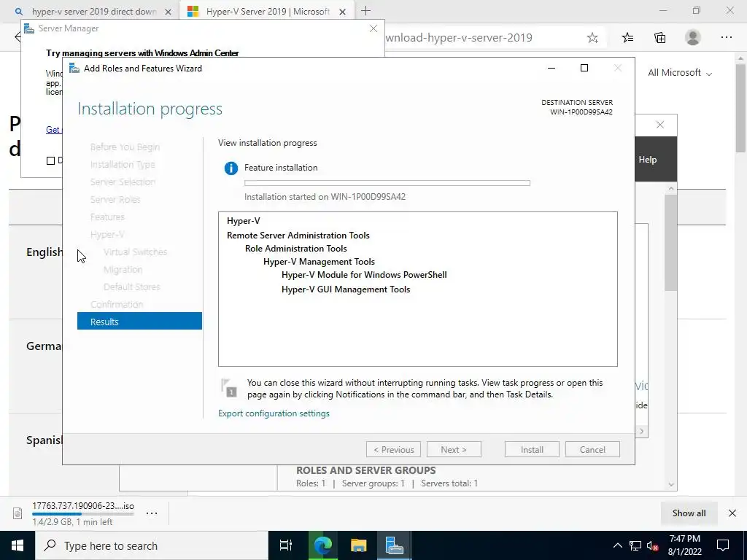The image size is (747, 560).
Task: Open the Action Center notifications icon
Action: (x=723, y=545)
